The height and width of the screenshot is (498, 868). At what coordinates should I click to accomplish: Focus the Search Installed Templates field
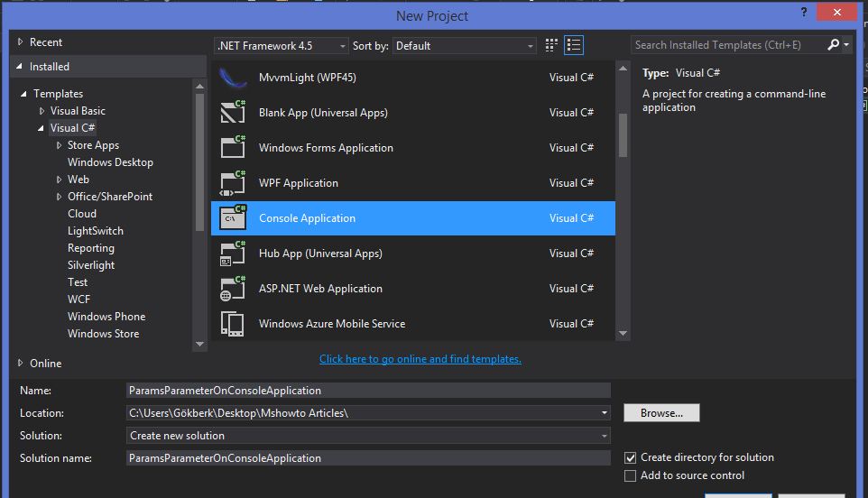pos(728,45)
